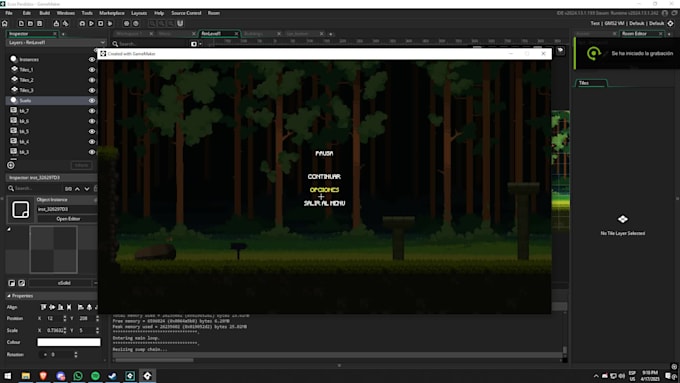Show hidden system tray icons

pyautogui.click(x=596, y=376)
